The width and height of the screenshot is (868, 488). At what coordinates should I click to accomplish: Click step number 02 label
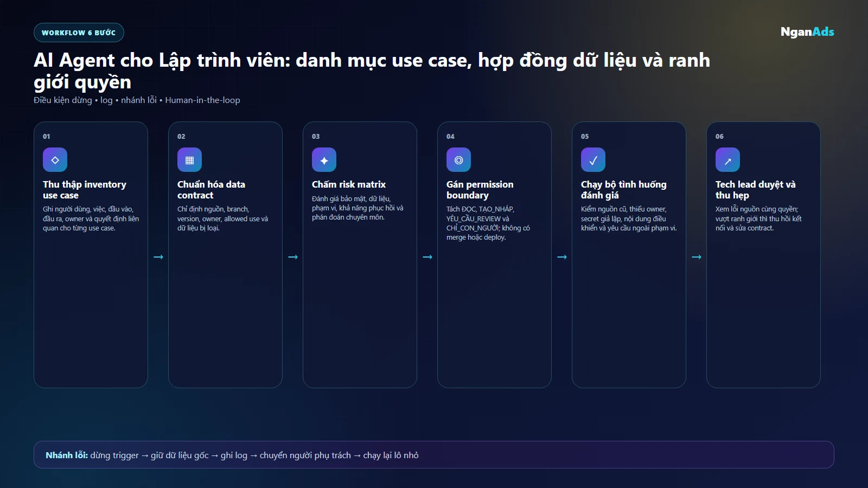click(x=181, y=137)
